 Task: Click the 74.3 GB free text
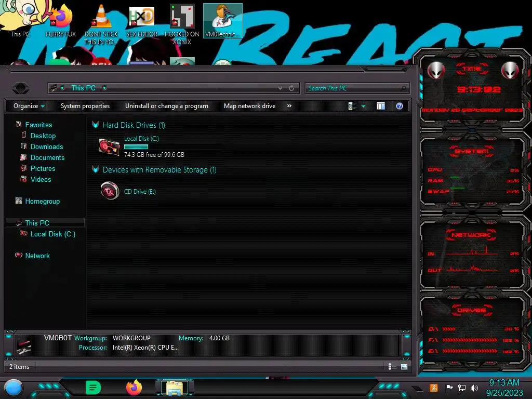154,155
